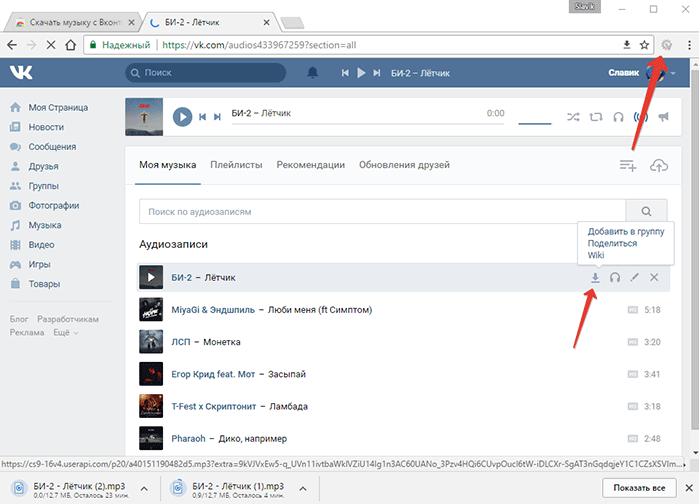Focus the header Поиск search field
This screenshot has height=504, width=699.
[206, 73]
